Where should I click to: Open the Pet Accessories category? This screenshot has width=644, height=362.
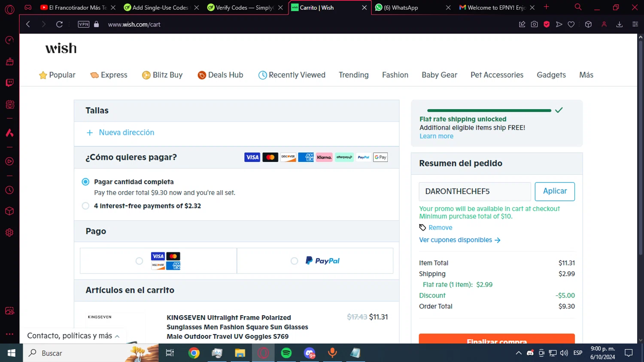[497, 75]
